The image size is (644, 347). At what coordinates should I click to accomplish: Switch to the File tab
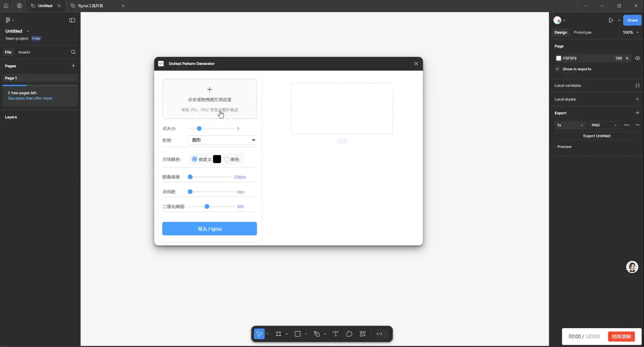click(8, 52)
